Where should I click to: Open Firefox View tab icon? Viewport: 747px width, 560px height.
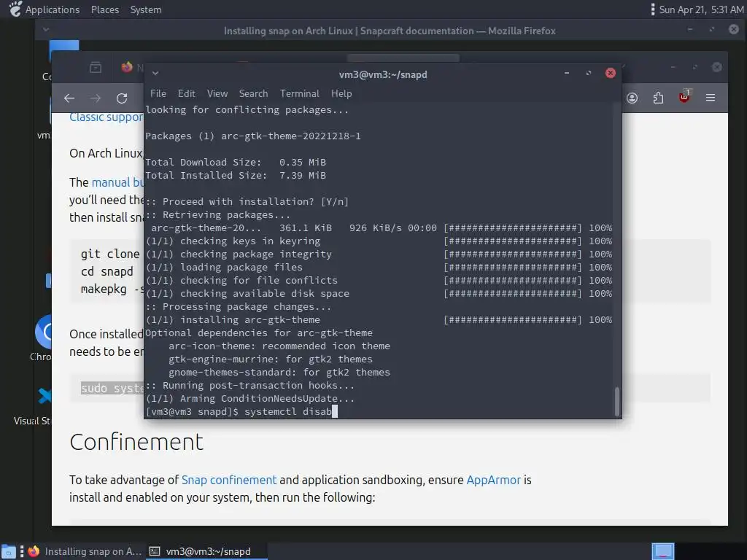coord(96,68)
